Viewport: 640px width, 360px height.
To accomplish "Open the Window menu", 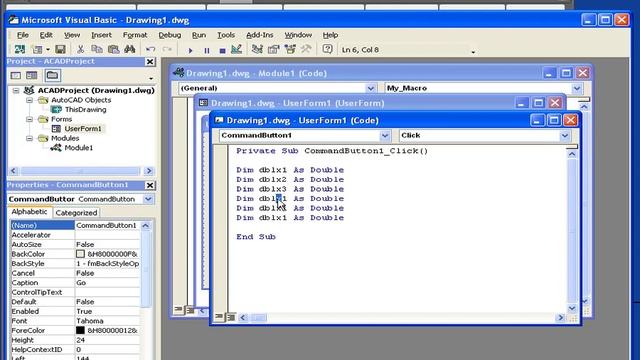I will [298, 35].
